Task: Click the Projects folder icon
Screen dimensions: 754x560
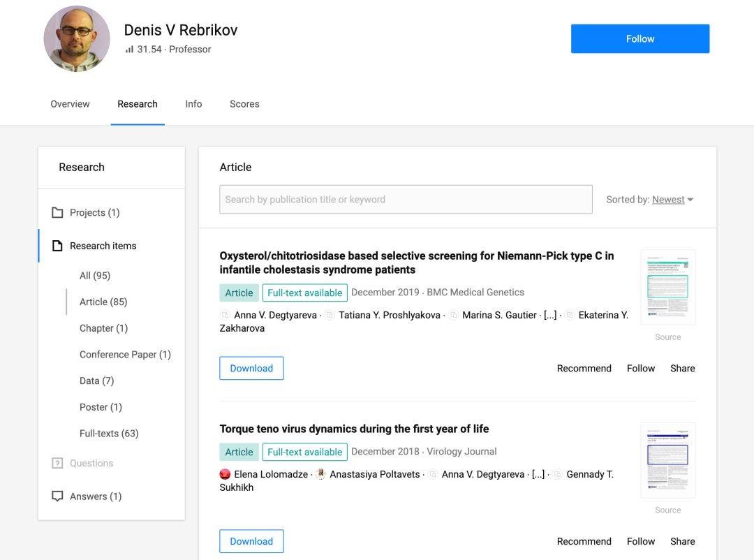Action: pos(57,212)
